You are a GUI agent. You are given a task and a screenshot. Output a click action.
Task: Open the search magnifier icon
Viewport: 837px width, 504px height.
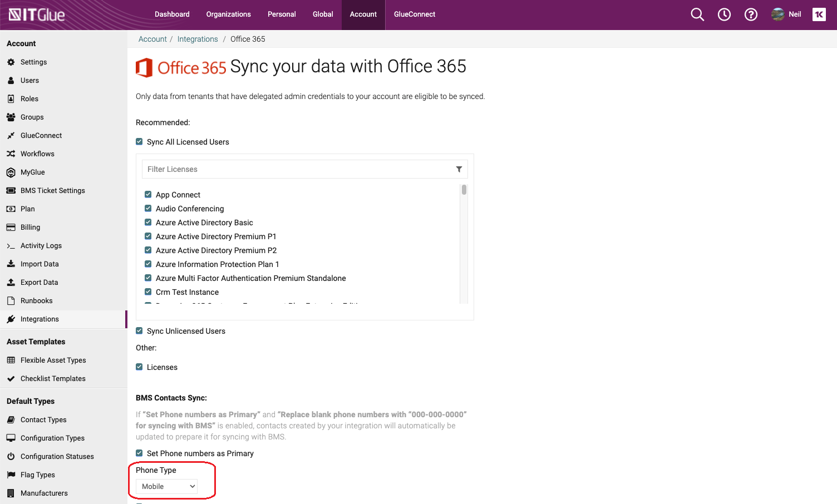697,14
